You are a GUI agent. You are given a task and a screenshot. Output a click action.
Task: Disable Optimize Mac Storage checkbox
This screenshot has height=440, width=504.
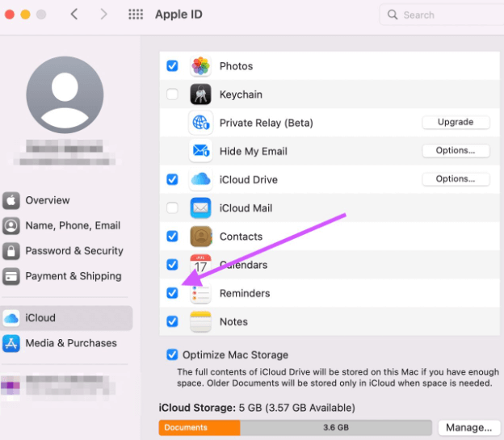[x=172, y=355]
